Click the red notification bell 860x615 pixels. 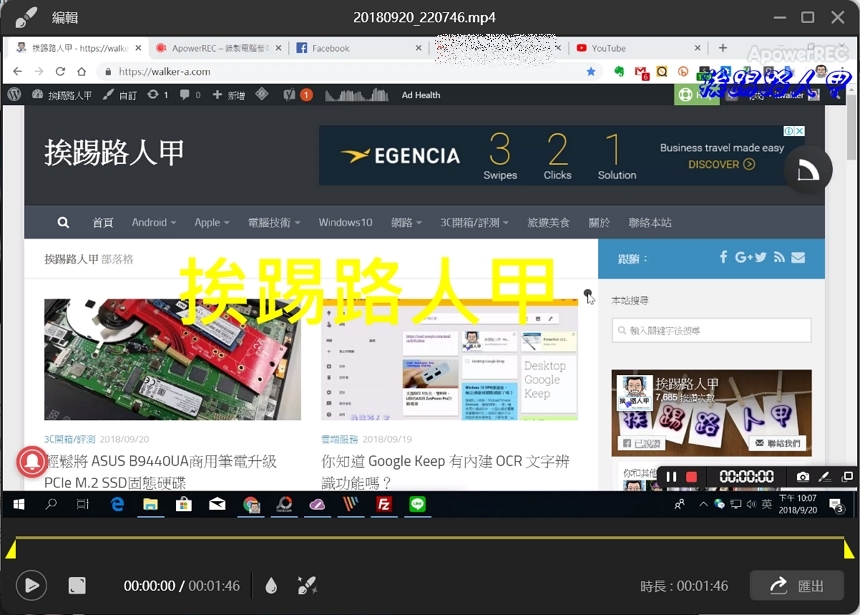(32, 461)
